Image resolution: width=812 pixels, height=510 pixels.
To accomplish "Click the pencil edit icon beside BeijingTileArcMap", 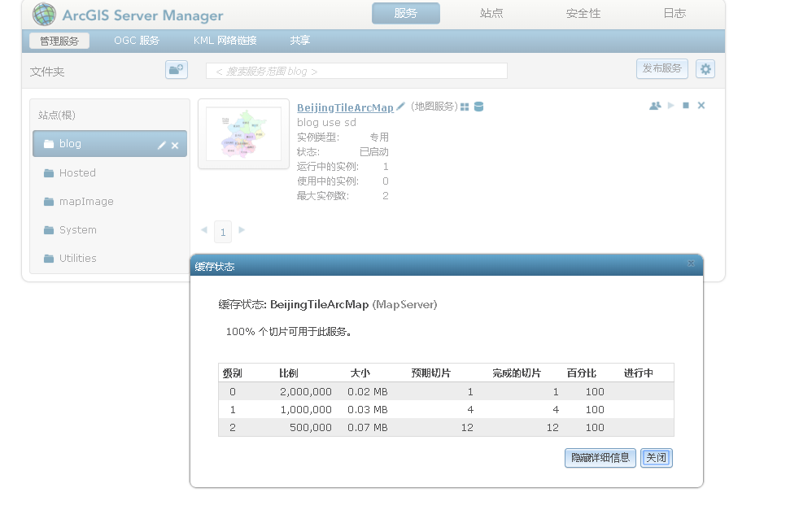I will (400, 107).
